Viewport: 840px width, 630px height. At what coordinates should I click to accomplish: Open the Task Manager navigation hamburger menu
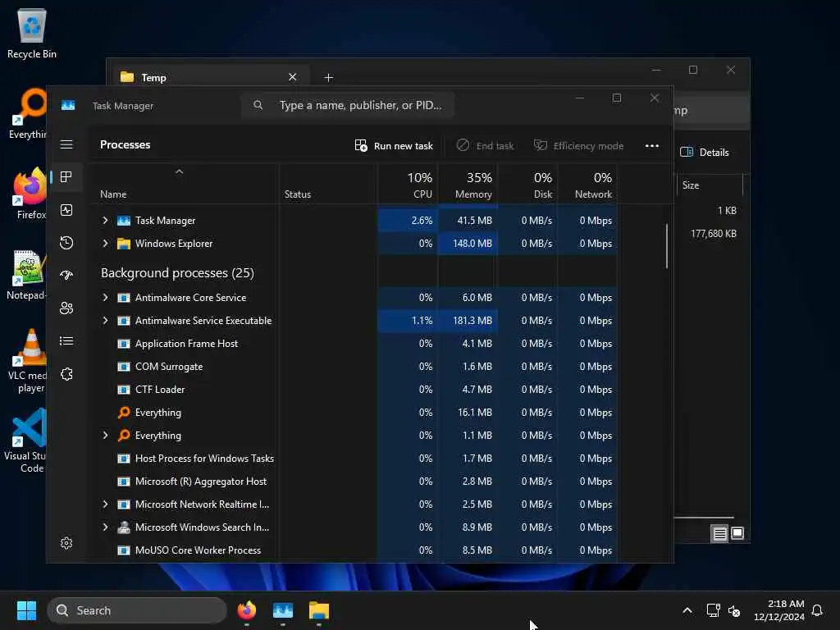(x=66, y=144)
